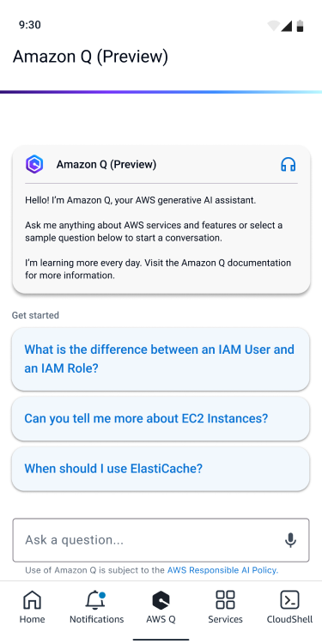Tap the purple Amazon Q logo in the card
The image size is (322, 644).
pyautogui.click(x=34, y=164)
